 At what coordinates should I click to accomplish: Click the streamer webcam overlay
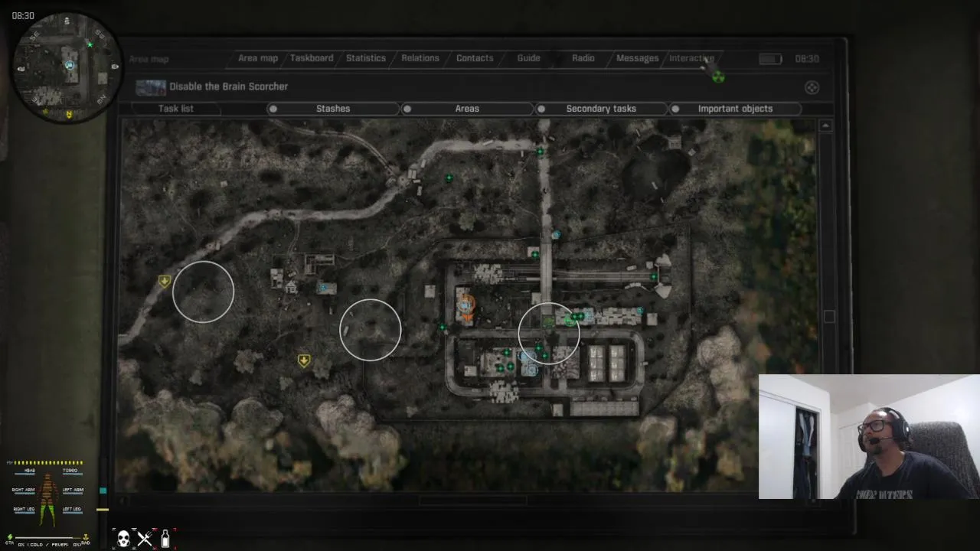(869, 436)
